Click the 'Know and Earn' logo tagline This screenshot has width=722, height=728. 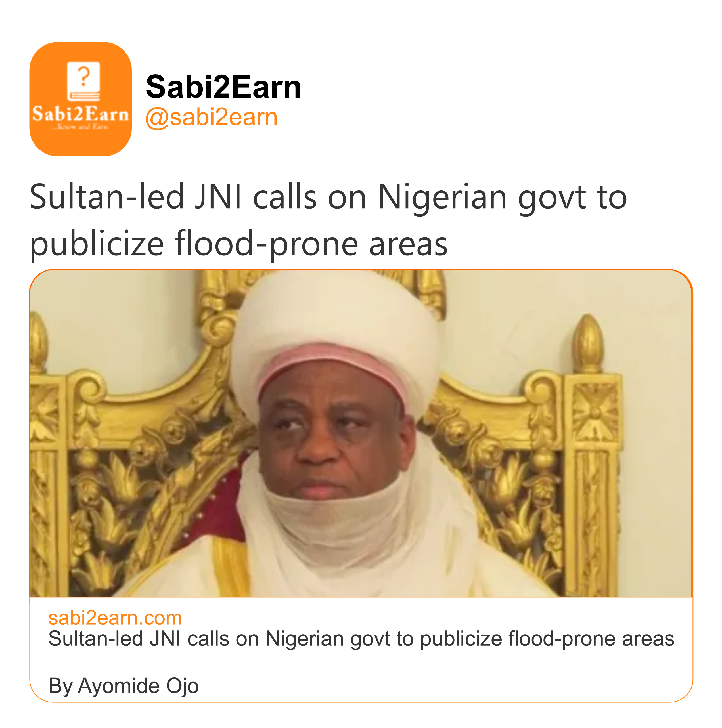[x=80, y=127]
